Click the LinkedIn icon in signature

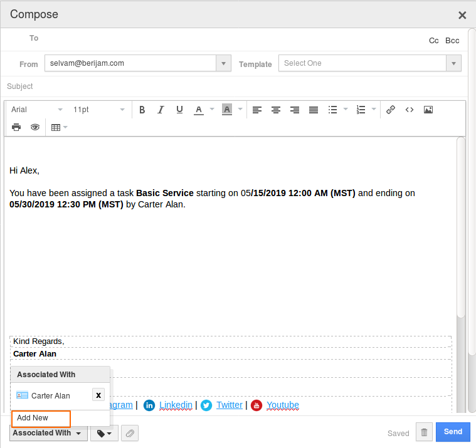(x=149, y=405)
